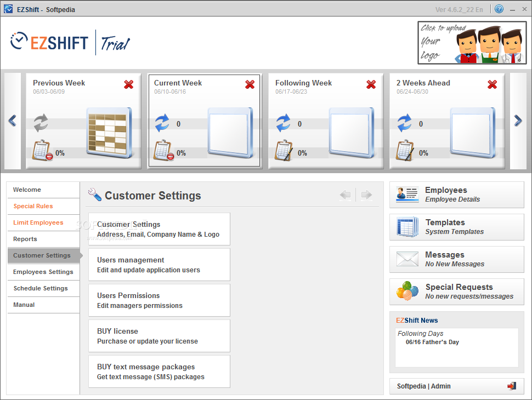
Task: Open the Previous Week schedule grid thumbnail
Action: click(x=109, y=133)
